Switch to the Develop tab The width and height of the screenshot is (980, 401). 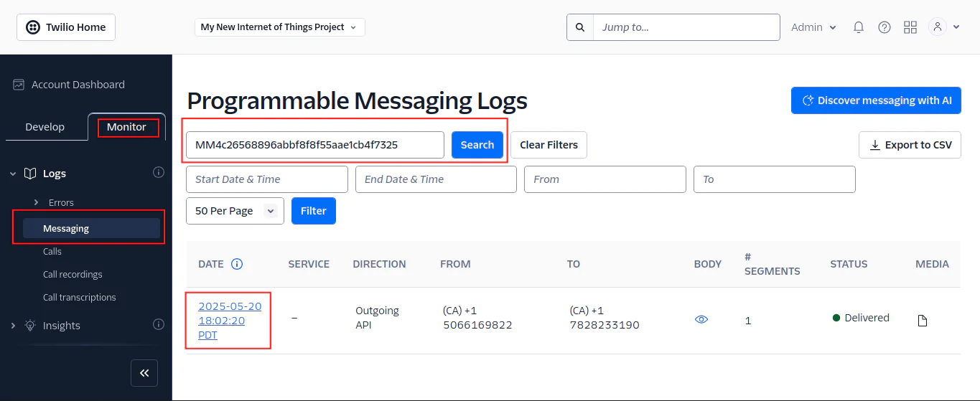(x=45, y=127)
